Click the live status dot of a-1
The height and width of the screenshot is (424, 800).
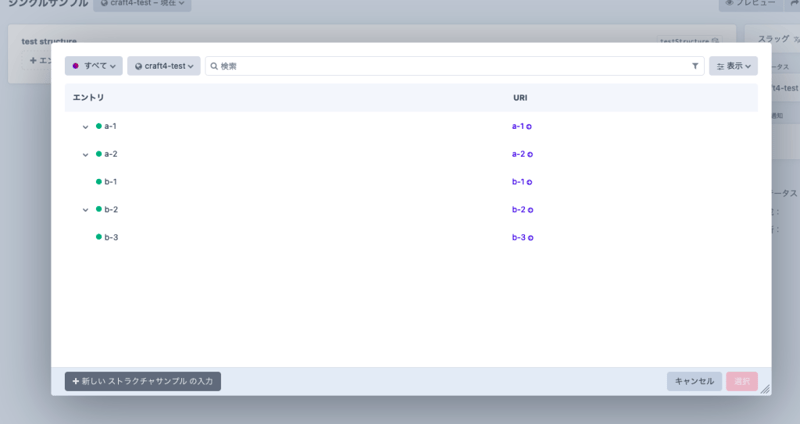99,127
